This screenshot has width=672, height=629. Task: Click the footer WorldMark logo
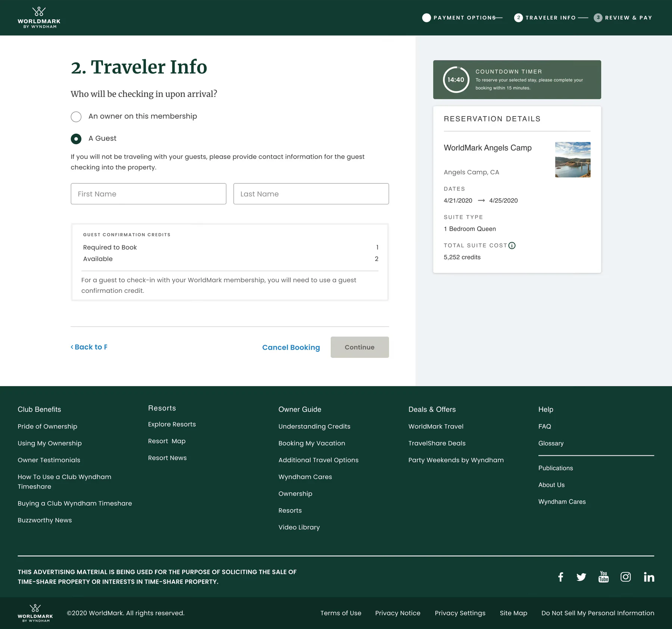click(35, 613)
